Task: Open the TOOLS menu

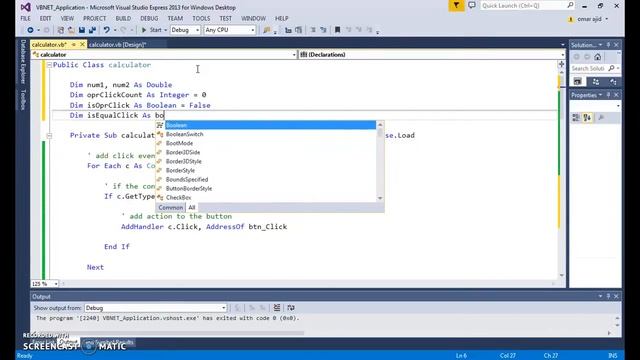Action: pyautogui.click(x=201, y=18)
